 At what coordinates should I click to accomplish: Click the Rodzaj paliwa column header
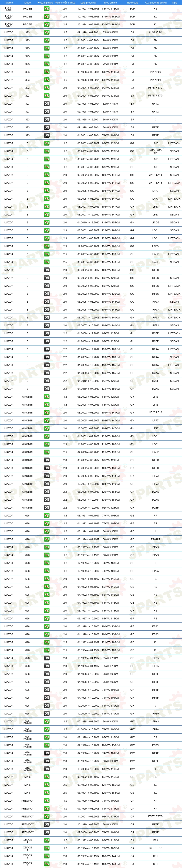coord(45,2)
